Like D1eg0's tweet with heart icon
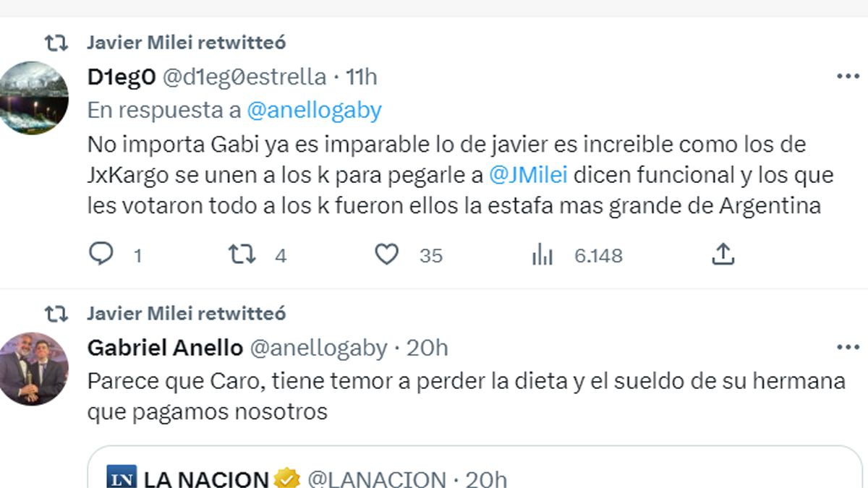Screen dimensions: 868x488 pos(387,254)
